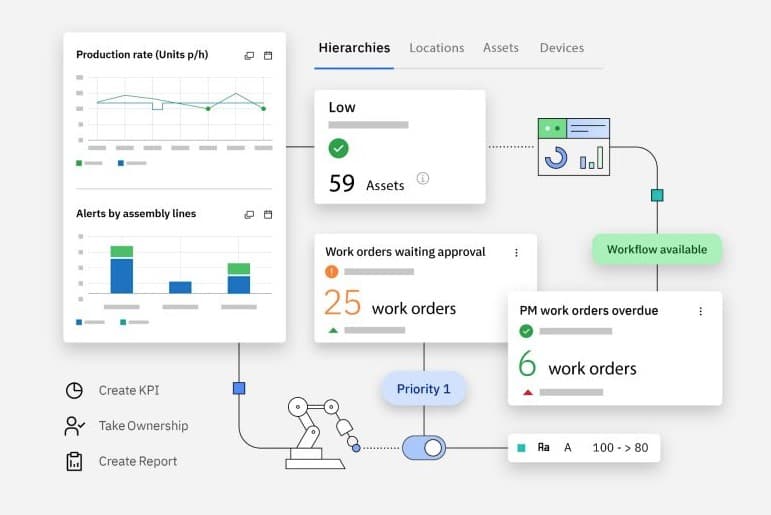Viewport: 771px width, 515px height.
Task: Click the Create KPI pie chart icon
Action: [74, 391]
